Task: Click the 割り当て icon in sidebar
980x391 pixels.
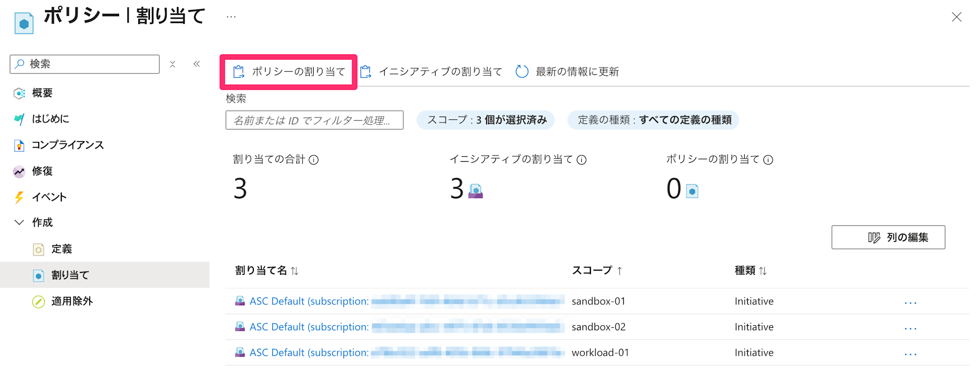Action: pyautogui.click(x=38, y=275)
